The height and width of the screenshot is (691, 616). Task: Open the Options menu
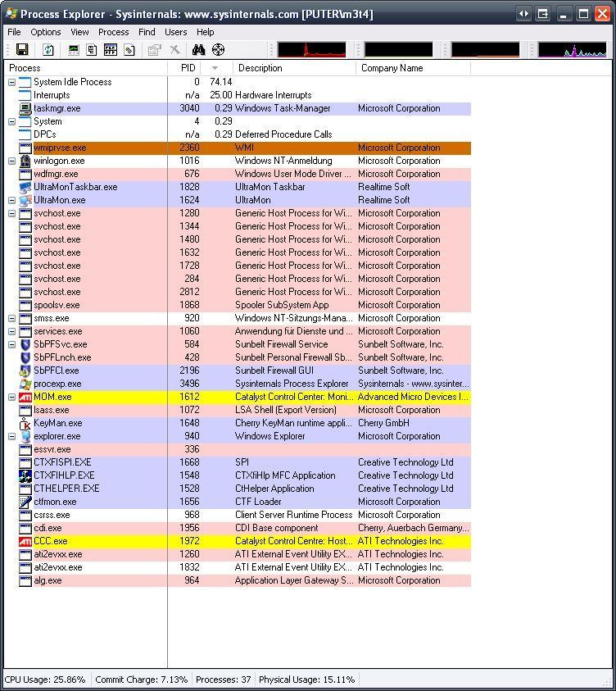[x=46, y=32]
